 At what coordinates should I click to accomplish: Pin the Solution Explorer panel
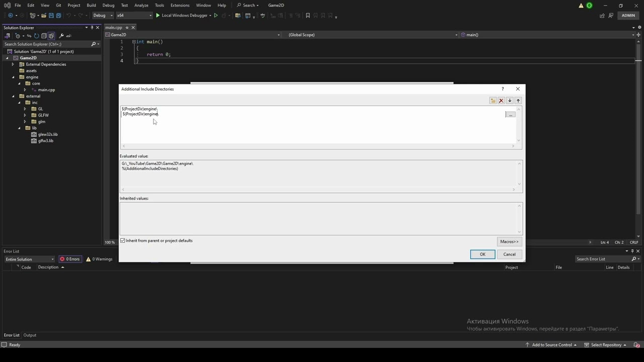click(x=92, y=28)
